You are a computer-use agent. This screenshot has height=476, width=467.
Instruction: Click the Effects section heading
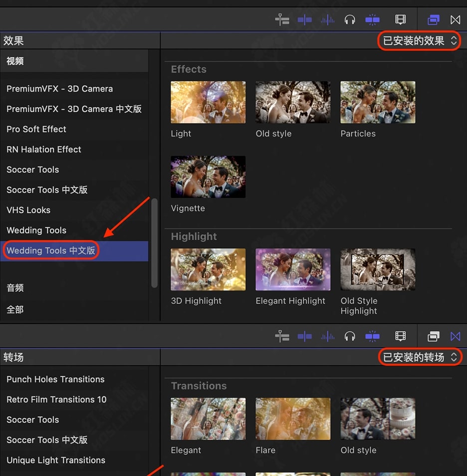coord(189,69)
